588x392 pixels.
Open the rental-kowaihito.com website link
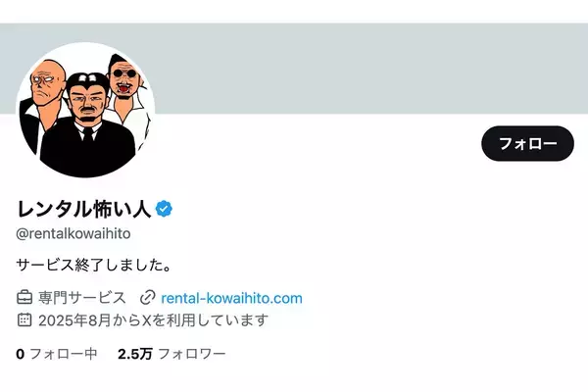[231, 298]
